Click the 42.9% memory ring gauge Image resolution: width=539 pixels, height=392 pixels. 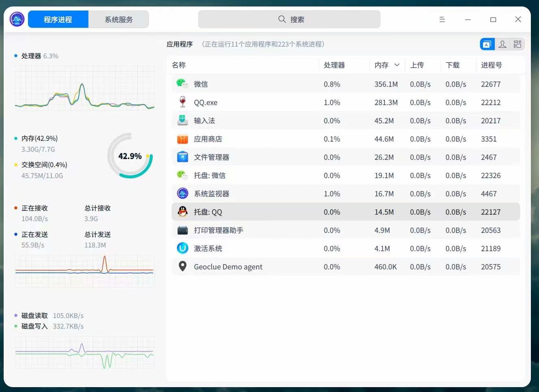tap(130, 156)
